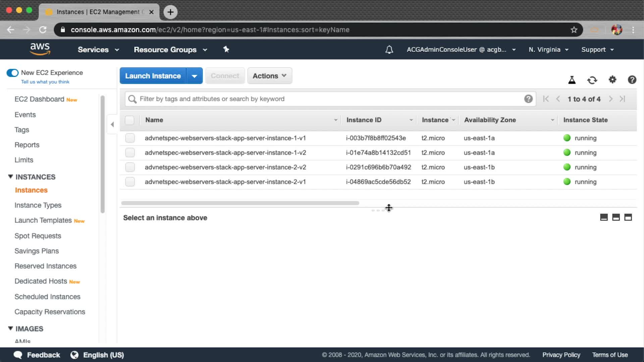The width and height of the screenshot is (644, 362).
Task: Open the Launch Instance dropdown arrow
Action: [x=195, y=76]
